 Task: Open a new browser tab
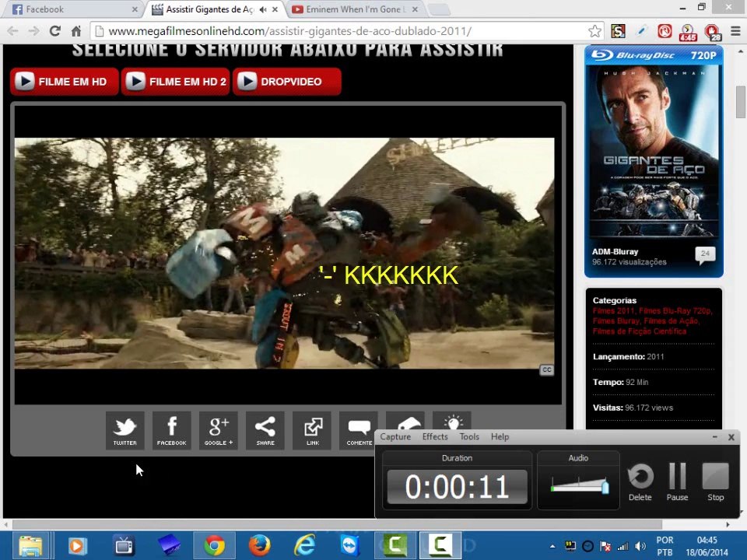click(x=438, y=9)
